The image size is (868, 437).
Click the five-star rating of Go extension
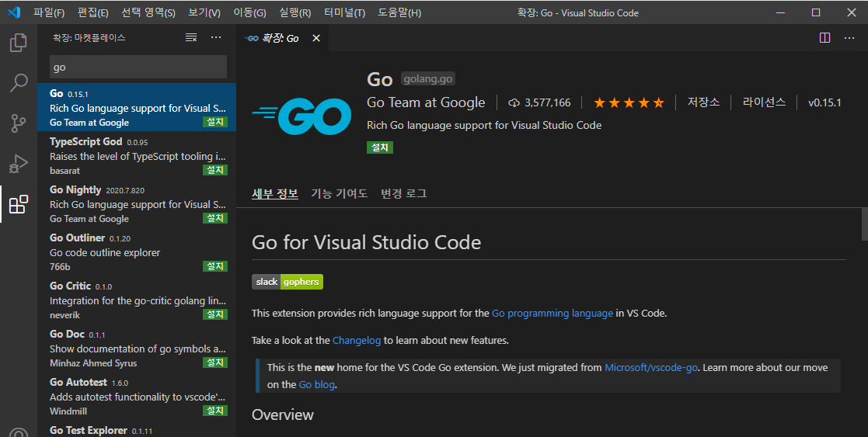629,103
